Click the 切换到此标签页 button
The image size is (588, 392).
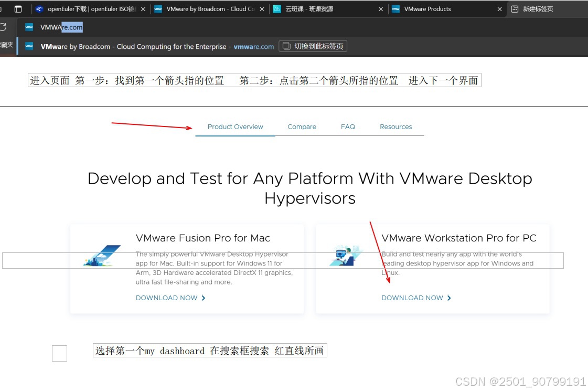coord(313,46)
